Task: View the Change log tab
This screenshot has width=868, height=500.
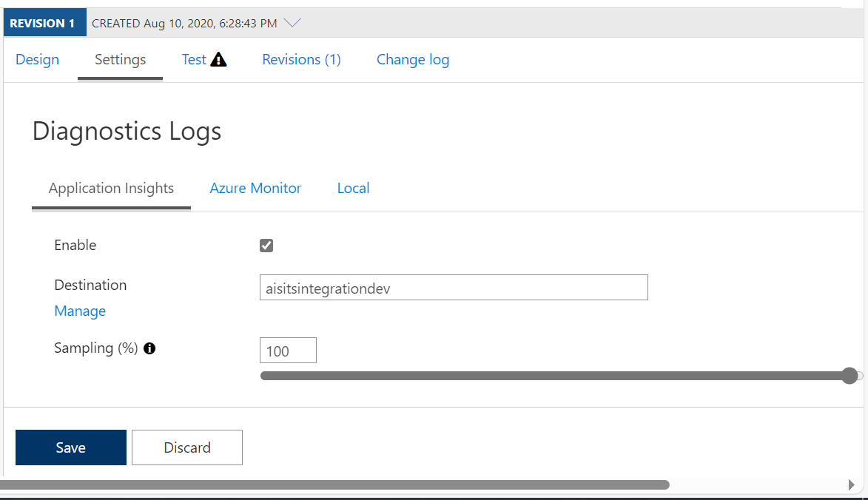Action: click(413, 59)
